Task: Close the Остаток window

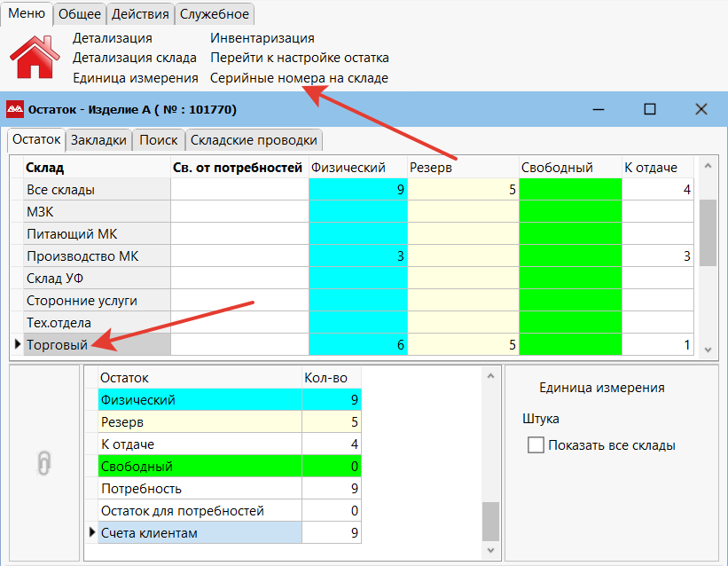Action: (701, 109)
